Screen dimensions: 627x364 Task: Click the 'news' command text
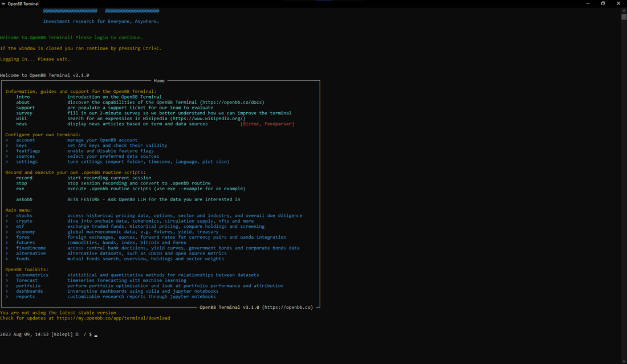(22, 124)
